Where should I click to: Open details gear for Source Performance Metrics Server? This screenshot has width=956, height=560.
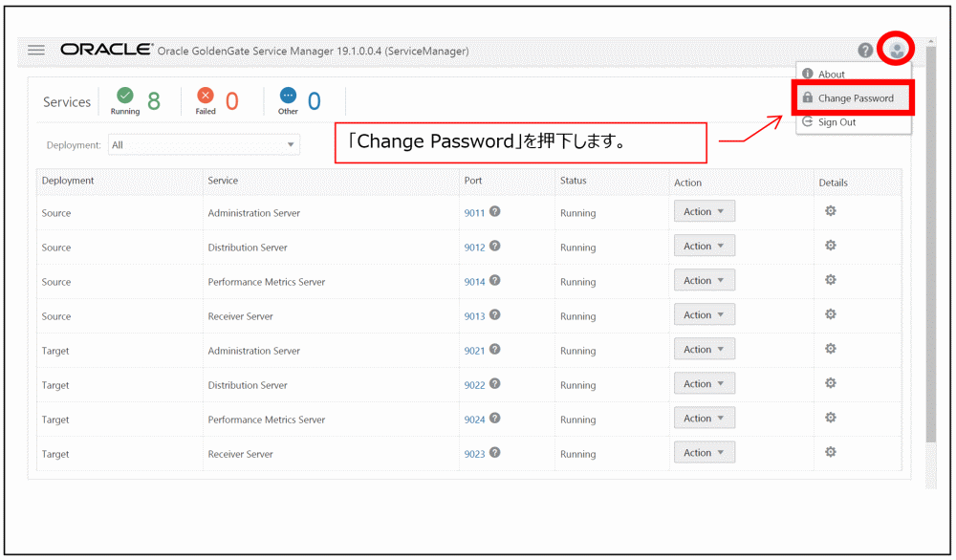point(831,280)
